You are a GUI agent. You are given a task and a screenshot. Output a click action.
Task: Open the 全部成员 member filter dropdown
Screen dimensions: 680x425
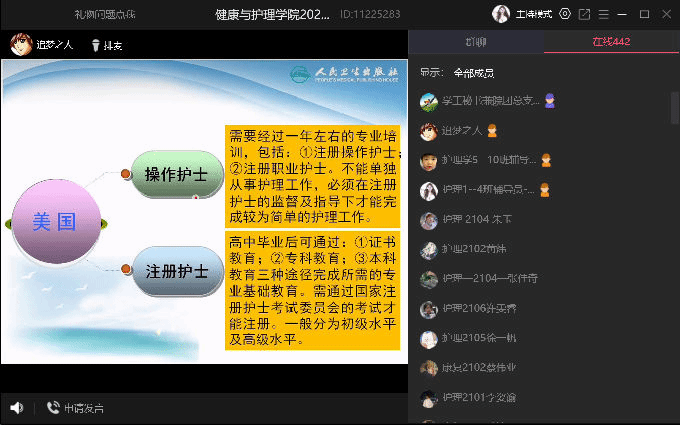tap(473, 73)
